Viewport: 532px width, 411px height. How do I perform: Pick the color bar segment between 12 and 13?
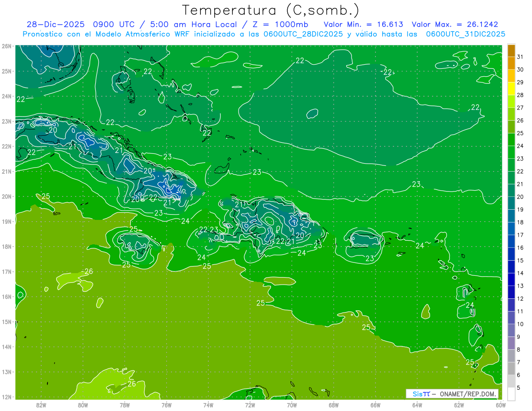point(512,292)
